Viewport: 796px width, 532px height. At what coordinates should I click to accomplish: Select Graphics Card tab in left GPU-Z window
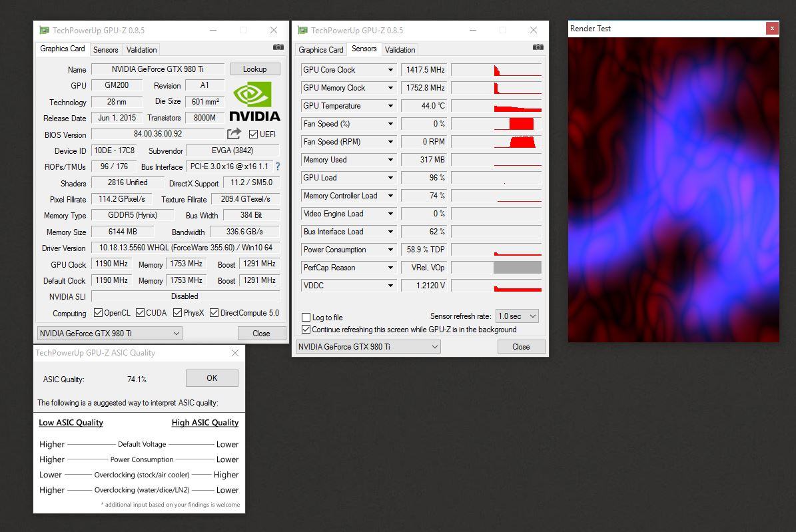point(63,49)
